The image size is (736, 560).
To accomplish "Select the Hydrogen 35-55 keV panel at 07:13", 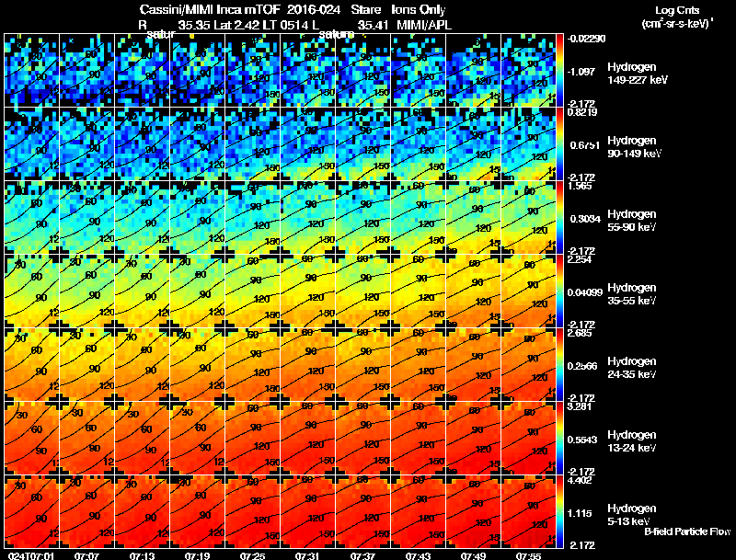I will pyautogui.click(x=142, y=291).
